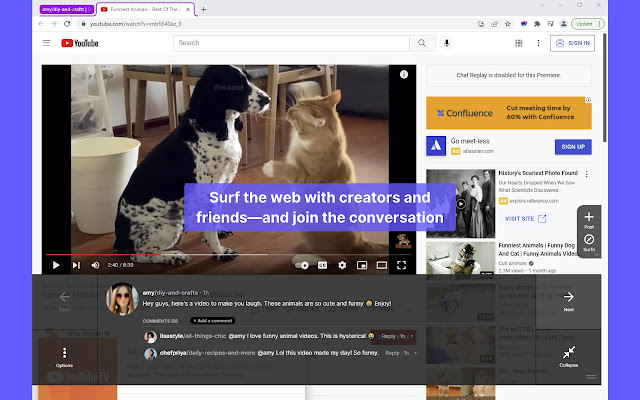Open the Ad info icon on Confluence banner
Viewport: 640px width, 400px height.
pos(588,100)
